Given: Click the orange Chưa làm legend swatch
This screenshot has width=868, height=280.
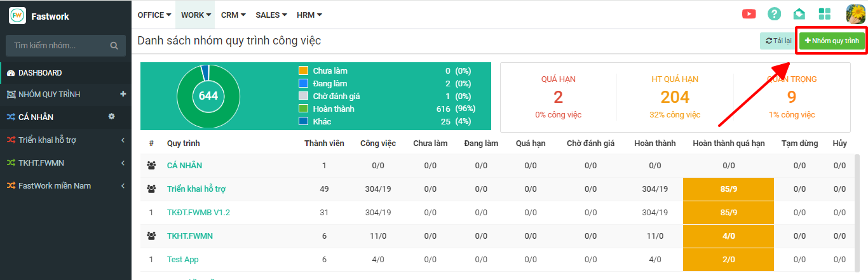Looking at the screenshot, I should point(303,71).
